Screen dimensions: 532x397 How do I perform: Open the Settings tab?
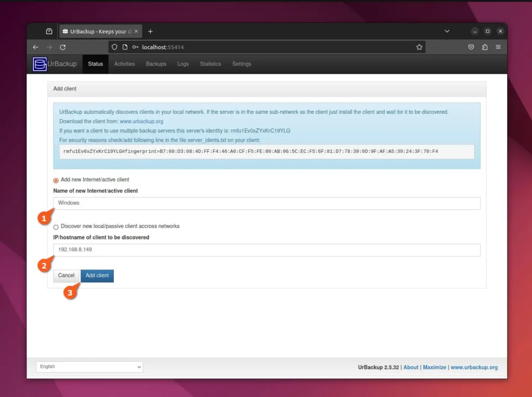[242, 64]
